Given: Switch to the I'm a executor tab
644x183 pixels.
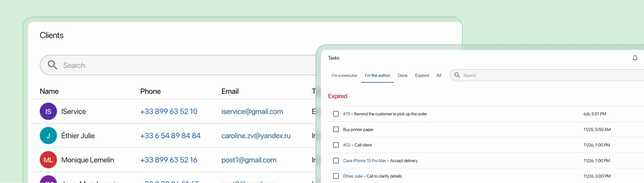Looking at the screenshot, I should pos(344,75).
